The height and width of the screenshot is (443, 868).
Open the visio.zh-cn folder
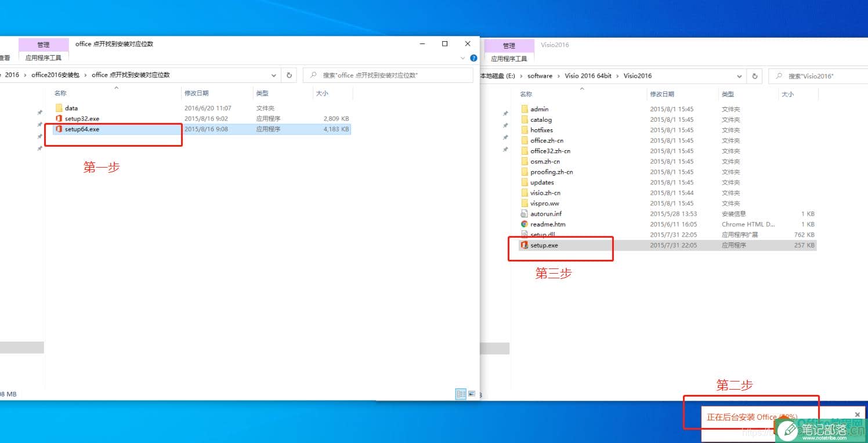(540, 193)
